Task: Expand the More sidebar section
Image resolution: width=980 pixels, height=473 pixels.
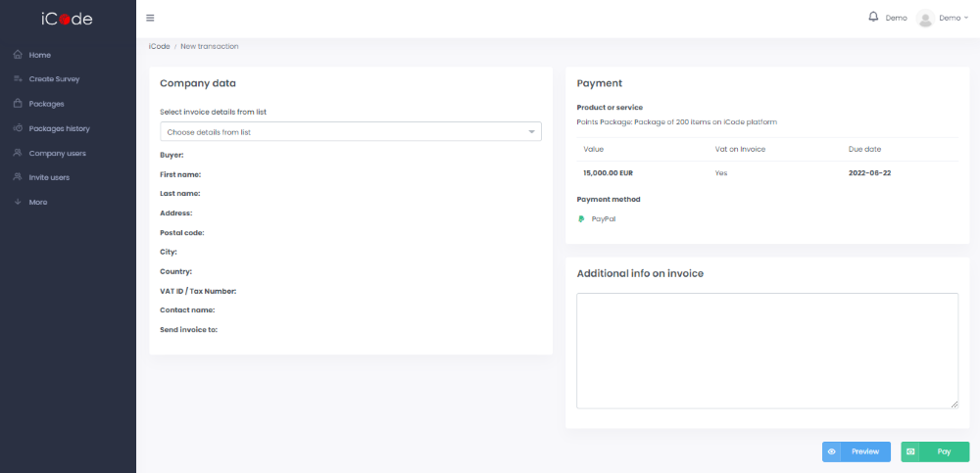Action: [x=37, y=202]
